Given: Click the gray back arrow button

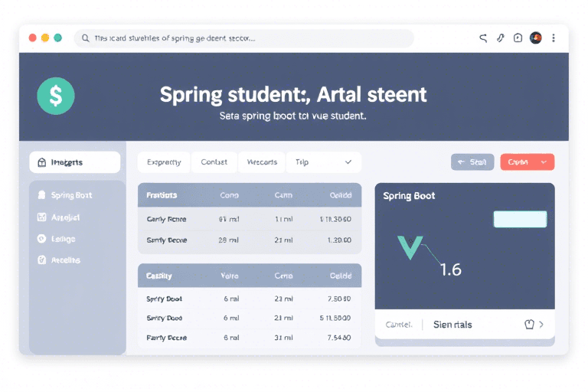Looking at the screenshot, I should point(472,162).
